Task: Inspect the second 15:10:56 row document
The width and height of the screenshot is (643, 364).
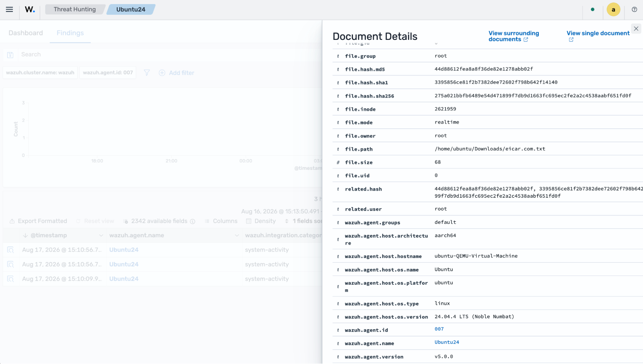Action: (11, 264)
